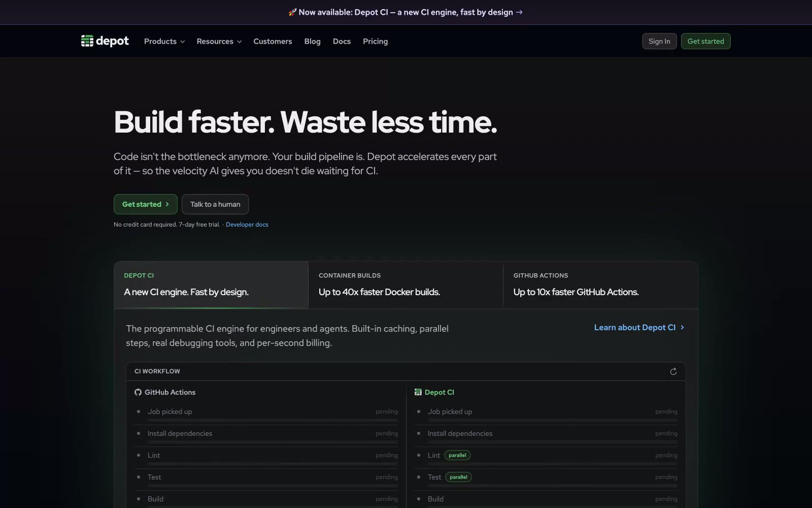Expand the Products dropdown menu
Image resolution: width=812 pixels, height=508 pixels.
pyautogui.click(x=164, y=41)
